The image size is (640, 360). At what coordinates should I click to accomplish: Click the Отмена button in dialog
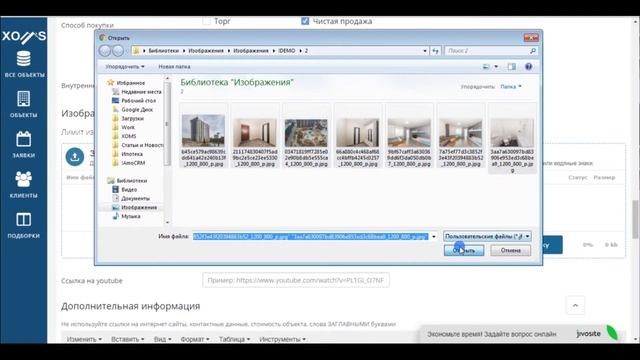(511, 250)
